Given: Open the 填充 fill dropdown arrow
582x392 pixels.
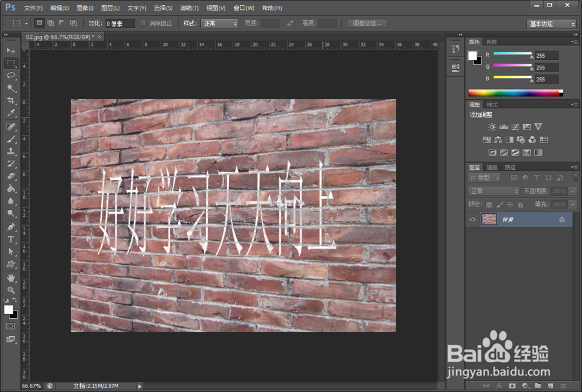Looking at the screenshot, I should click(573, 205).
